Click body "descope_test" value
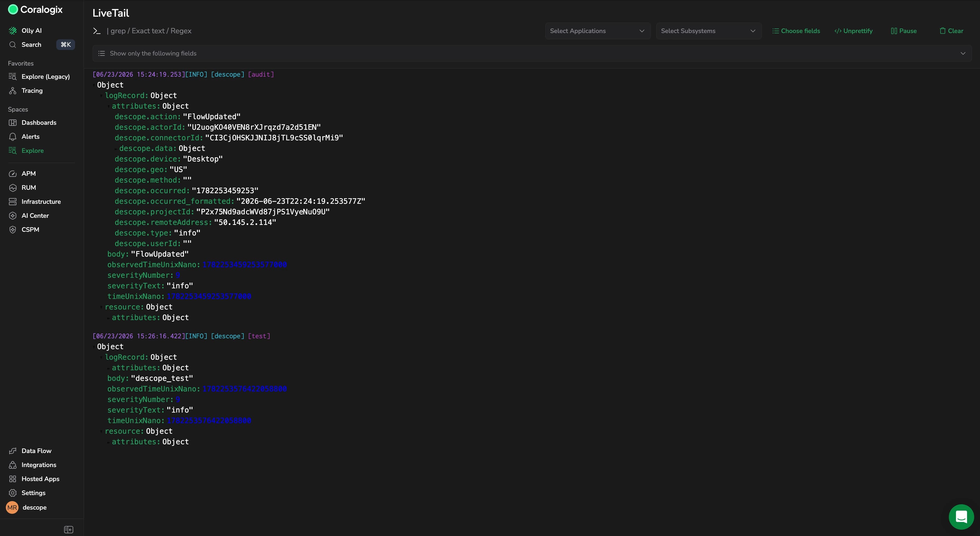This screenshot has height=536, width=980. pos(162,378)
